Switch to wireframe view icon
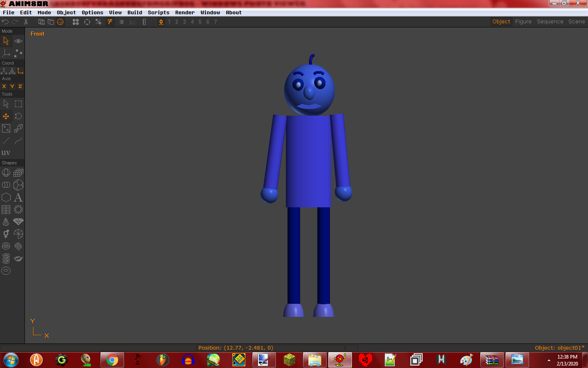The image size is (588, 368). pos(41,22)
